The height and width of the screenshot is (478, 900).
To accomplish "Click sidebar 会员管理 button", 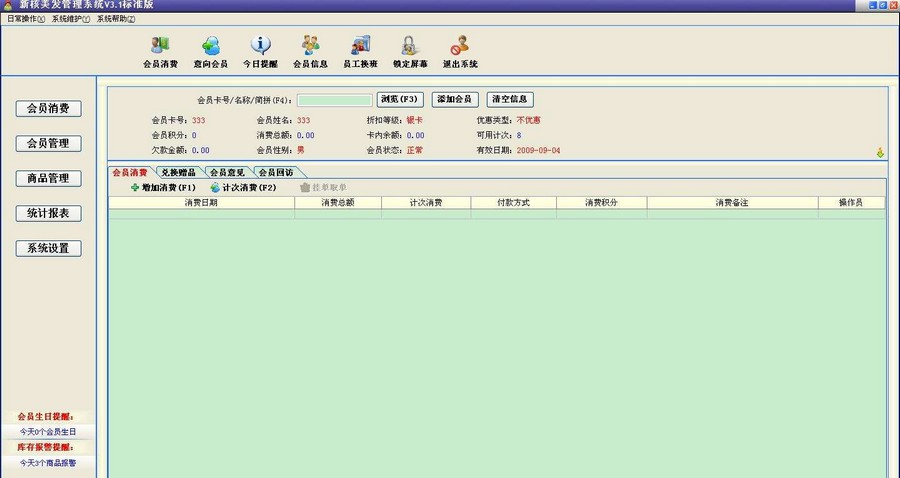I will [48, 143].
